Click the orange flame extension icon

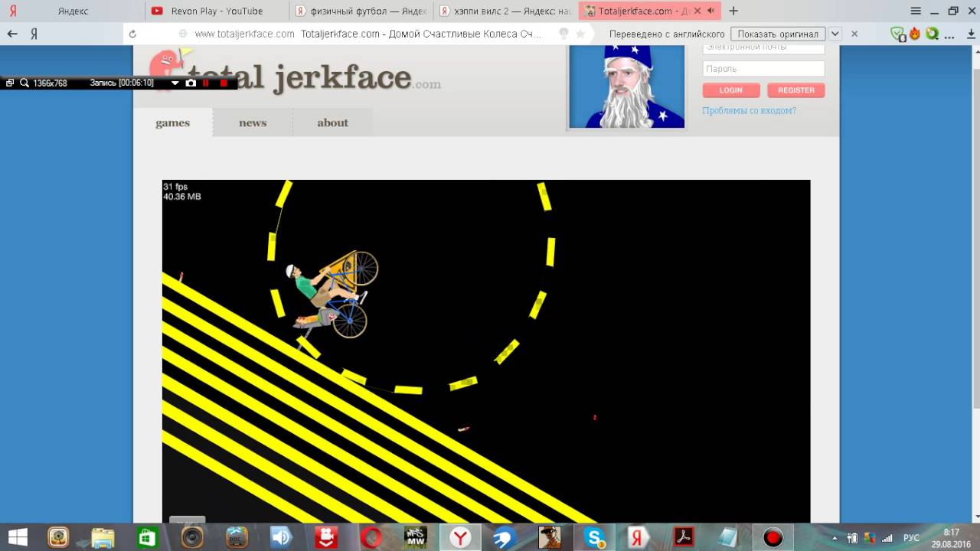pos(914,34)
